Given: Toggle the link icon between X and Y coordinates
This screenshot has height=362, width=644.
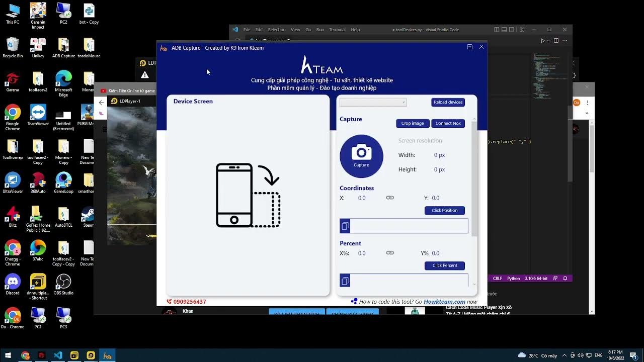Looking at the screenshot, I should 390,198.
